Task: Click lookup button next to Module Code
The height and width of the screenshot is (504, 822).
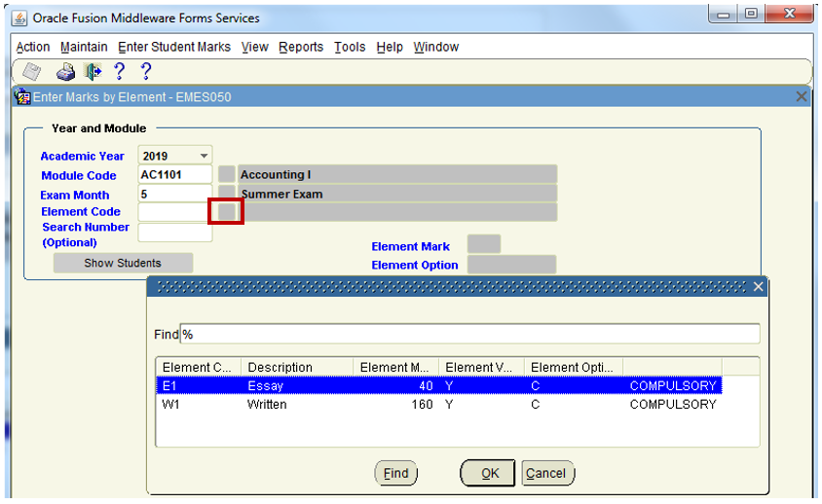Action: click(226, 175)
